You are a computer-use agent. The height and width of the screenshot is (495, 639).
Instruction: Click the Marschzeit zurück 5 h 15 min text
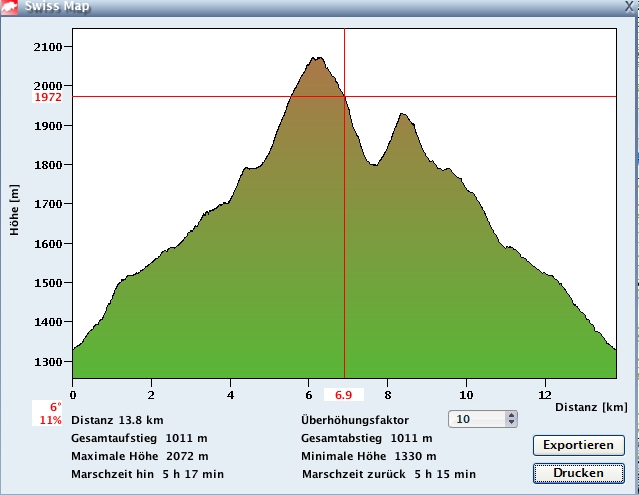point(388,474)
